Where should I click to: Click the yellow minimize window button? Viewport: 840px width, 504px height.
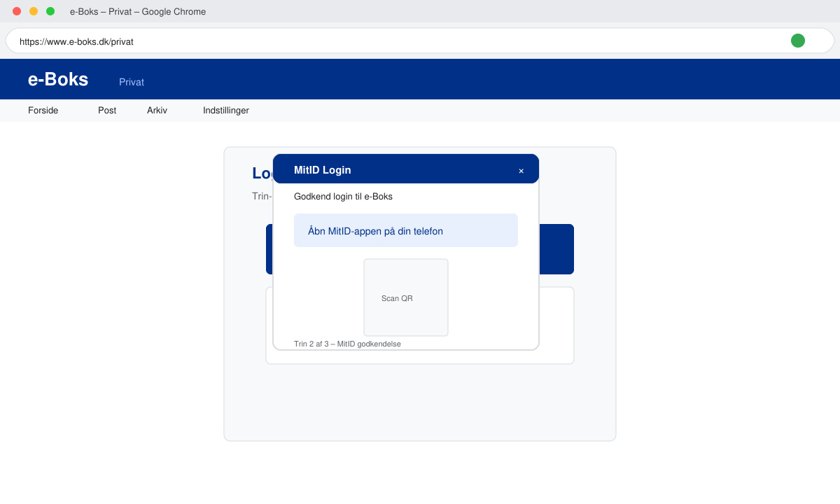click(34, 11)
